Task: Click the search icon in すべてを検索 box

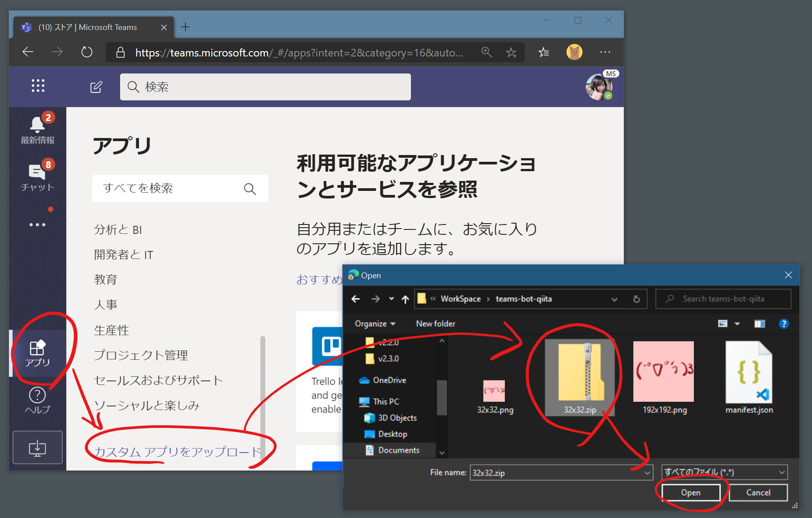Action: click(x=250, y=189)
